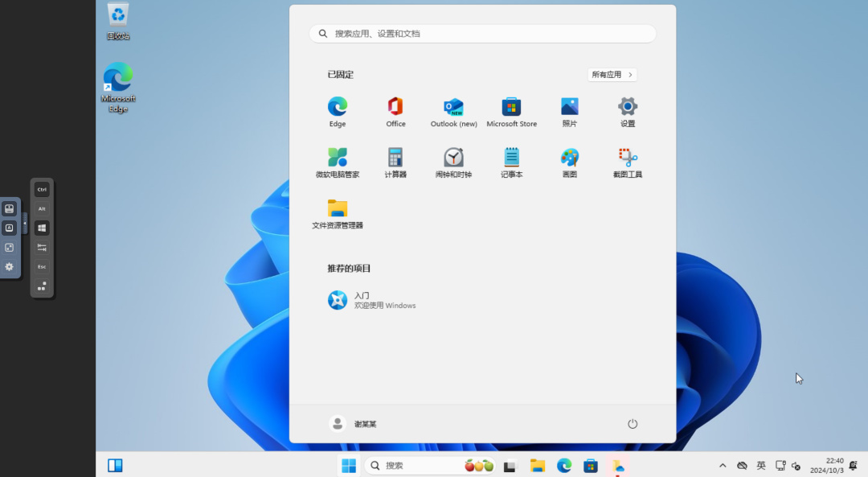This screenshot has height=477, width=868.
Task: Open noVNC settings gear
Action: (x=10, y=266)
